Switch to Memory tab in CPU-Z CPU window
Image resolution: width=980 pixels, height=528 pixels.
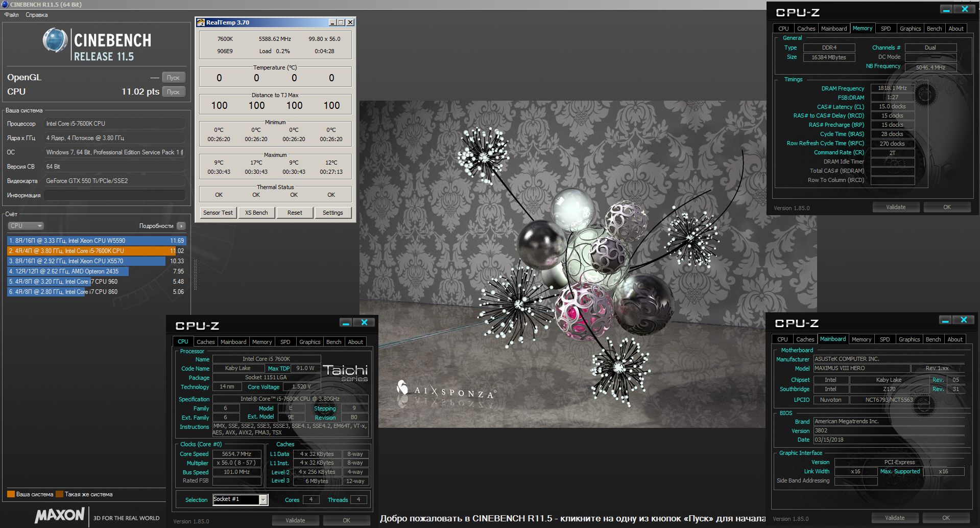coord(262,342)
